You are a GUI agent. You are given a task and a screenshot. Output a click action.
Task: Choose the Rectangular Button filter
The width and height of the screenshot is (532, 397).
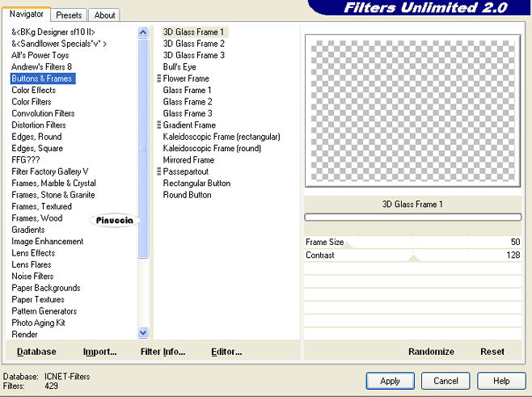coord(196,184)
